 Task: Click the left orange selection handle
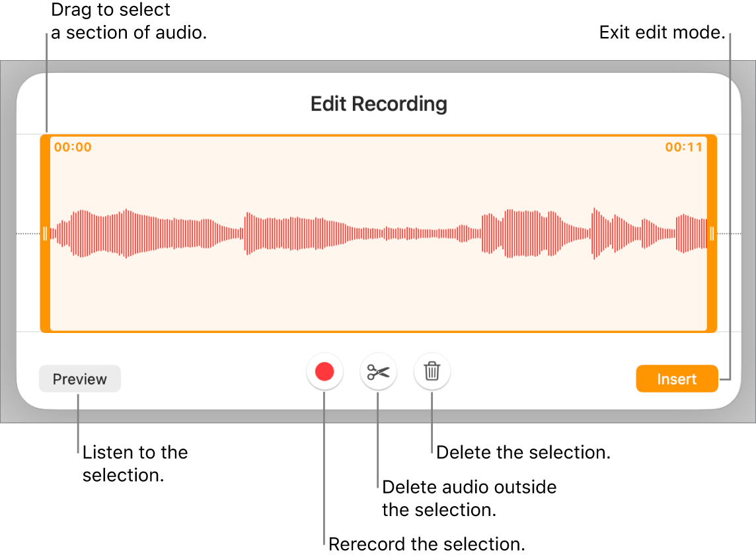(46, 233)
